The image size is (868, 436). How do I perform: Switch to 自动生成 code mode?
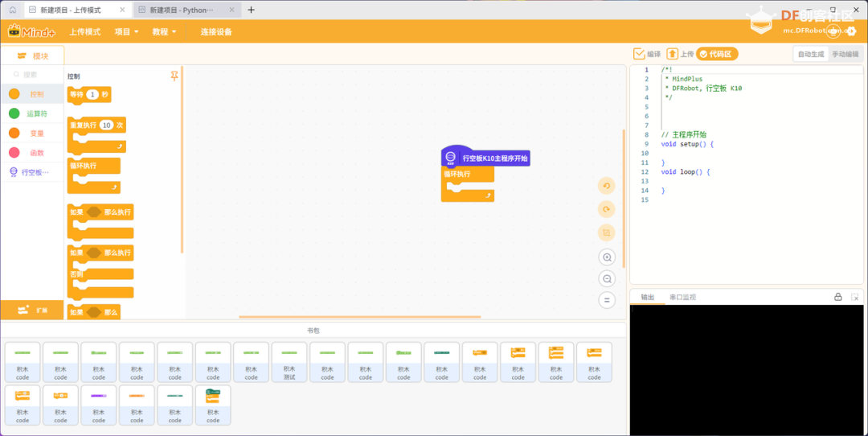click(x=810, y=54)
